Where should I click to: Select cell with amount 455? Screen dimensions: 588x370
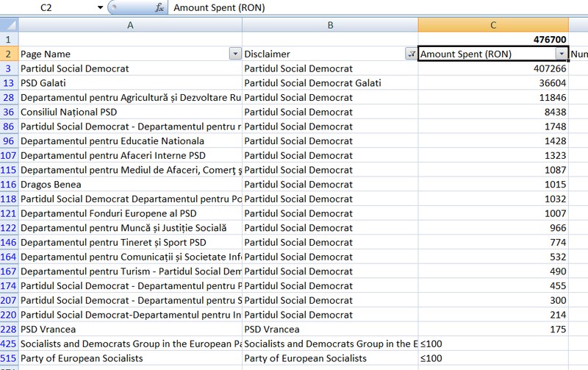493,286
